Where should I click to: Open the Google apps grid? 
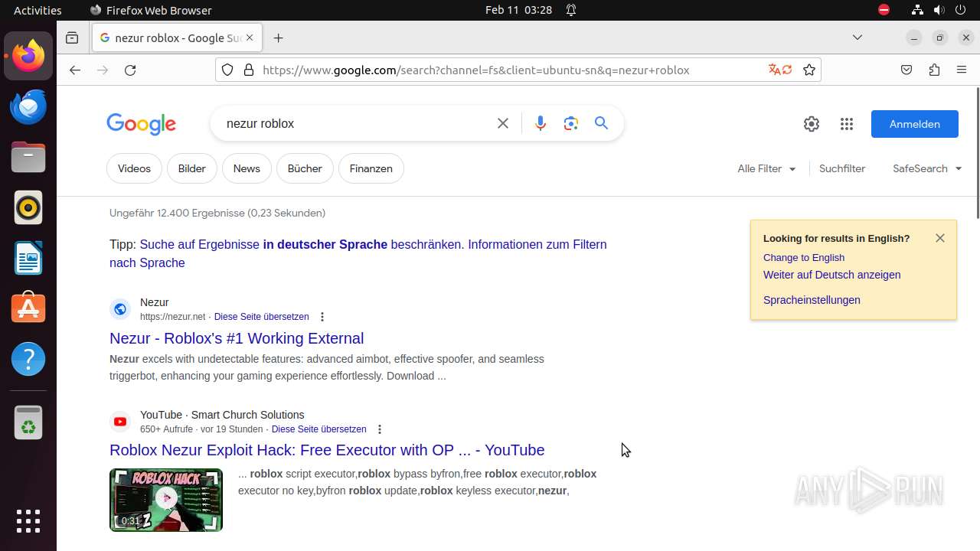[x=846, y=124]
